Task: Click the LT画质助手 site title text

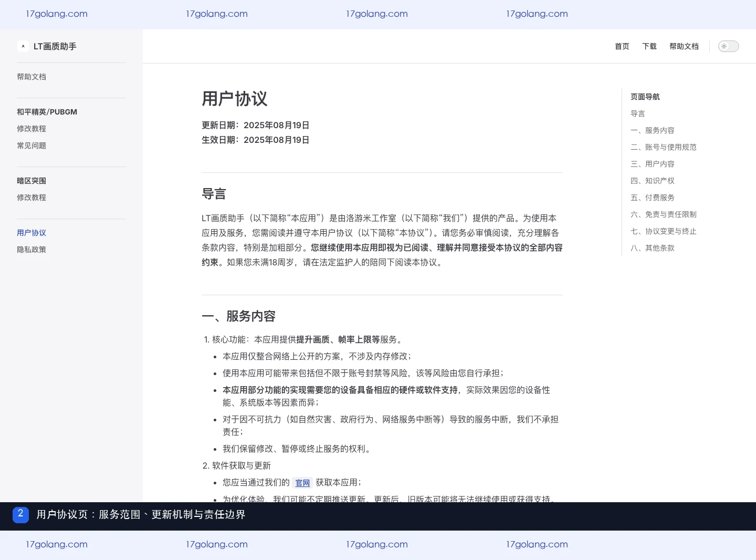Action: [x=55, y=46]
